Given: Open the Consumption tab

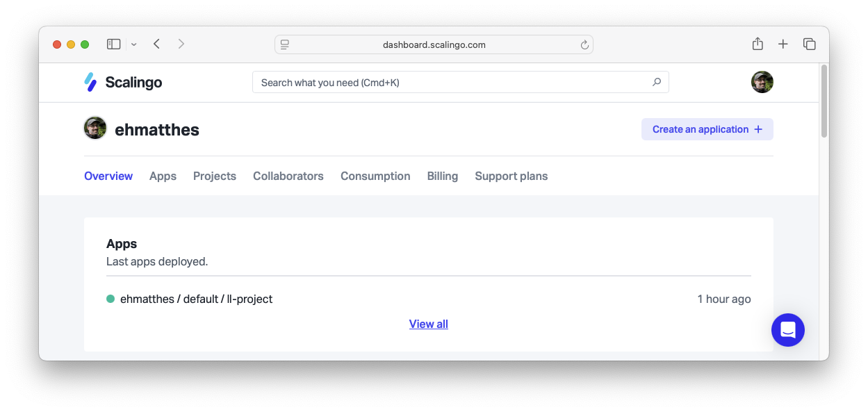Looking at the screenshot, I should [x=375, y=176].
